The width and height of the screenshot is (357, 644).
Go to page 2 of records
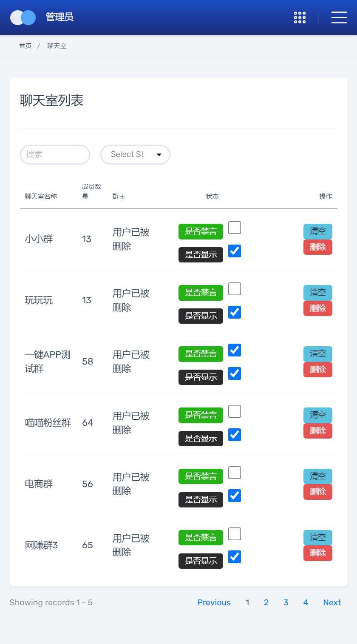pyautogui.click(x=266, y=602)
